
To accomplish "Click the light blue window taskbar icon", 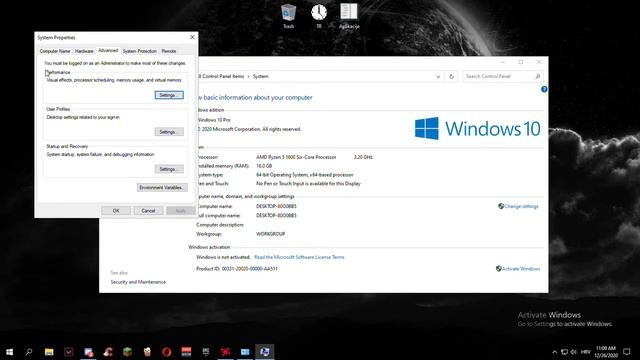I will click(x=245, y=351).
